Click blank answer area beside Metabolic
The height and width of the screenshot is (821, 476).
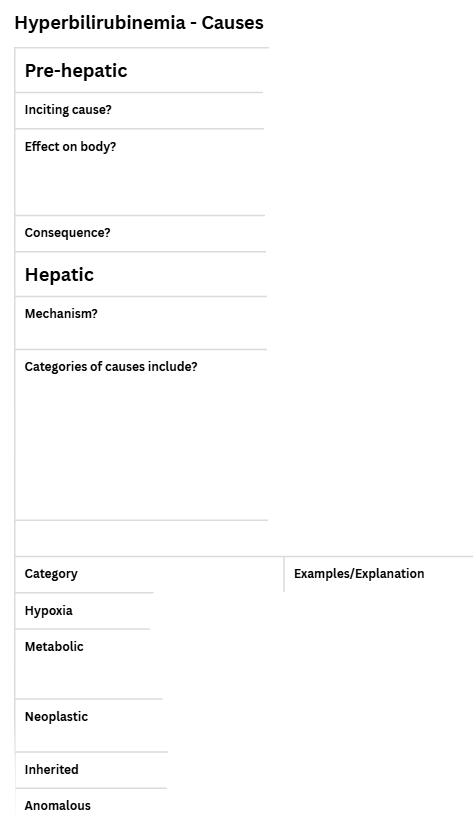pyautogui.click(x=317, y=664)
